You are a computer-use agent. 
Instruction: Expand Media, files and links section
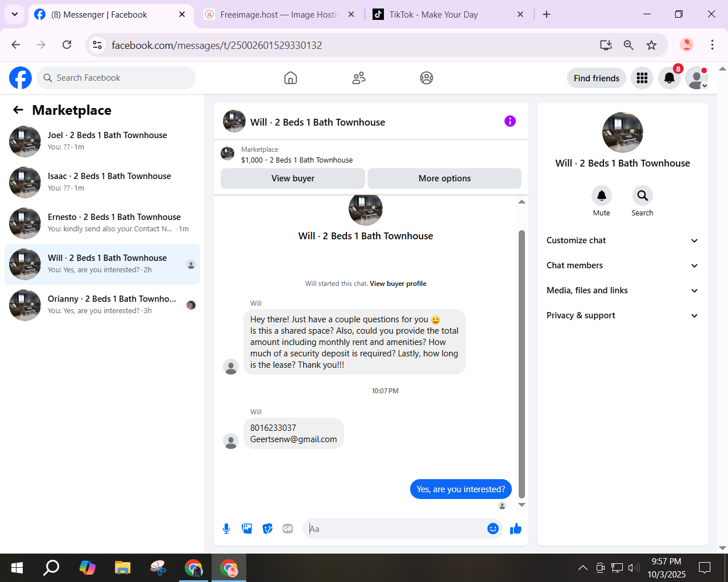[x=623, y=290]
